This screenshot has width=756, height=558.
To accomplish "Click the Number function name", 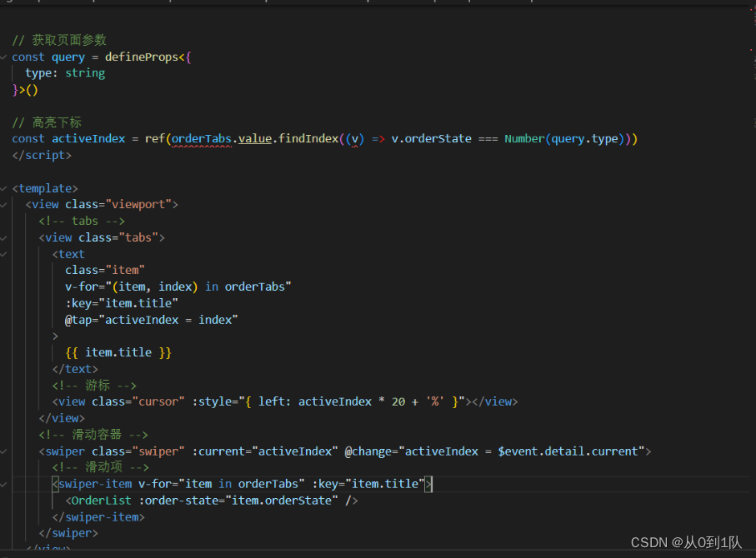I will point(524,139).
